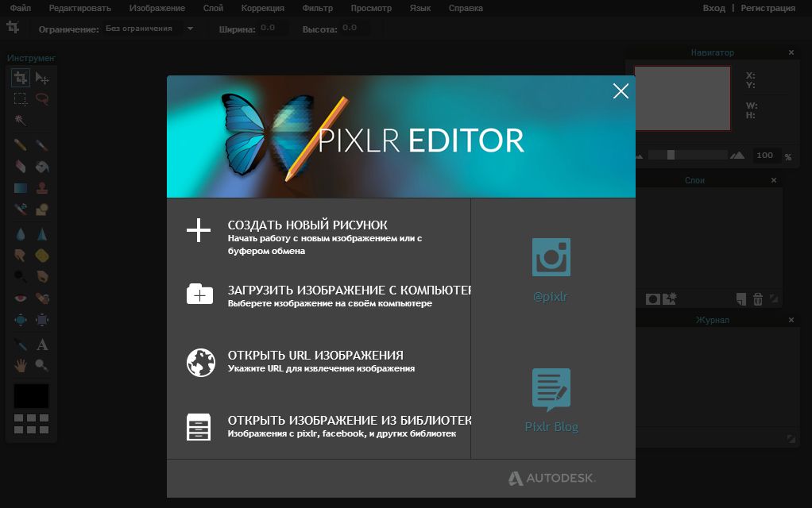This screenshot has height=508, width=812.
Task: Open the Изображение menu
Action: click(x=157, y=8)
